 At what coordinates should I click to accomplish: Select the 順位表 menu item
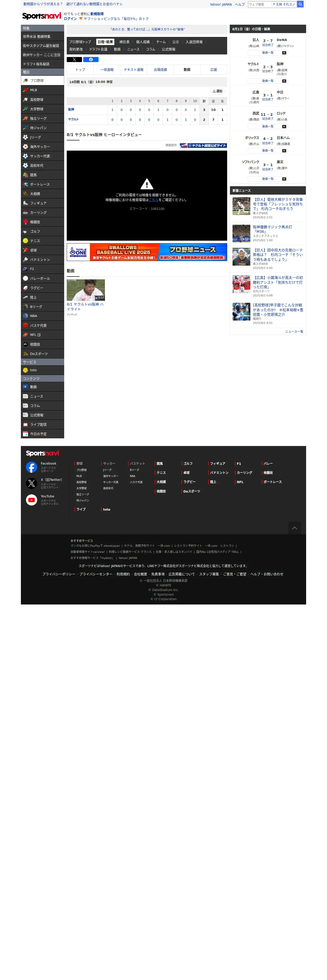click(x=124, y=42)
